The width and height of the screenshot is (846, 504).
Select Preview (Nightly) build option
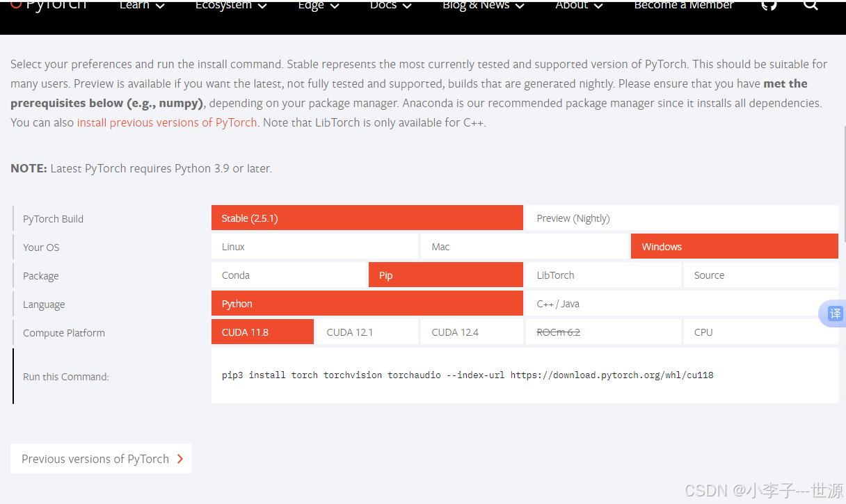pos(682,218)
